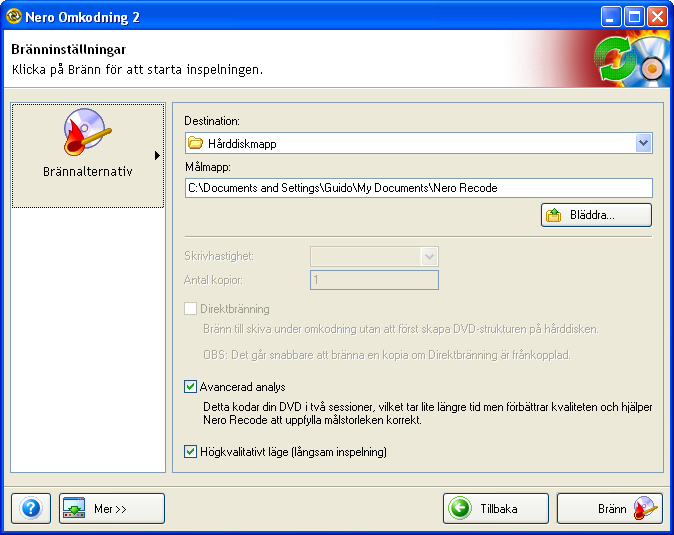Browse for a folder with Bläddra...
This screenshot has width=674, height=535.
click(596, 215)
